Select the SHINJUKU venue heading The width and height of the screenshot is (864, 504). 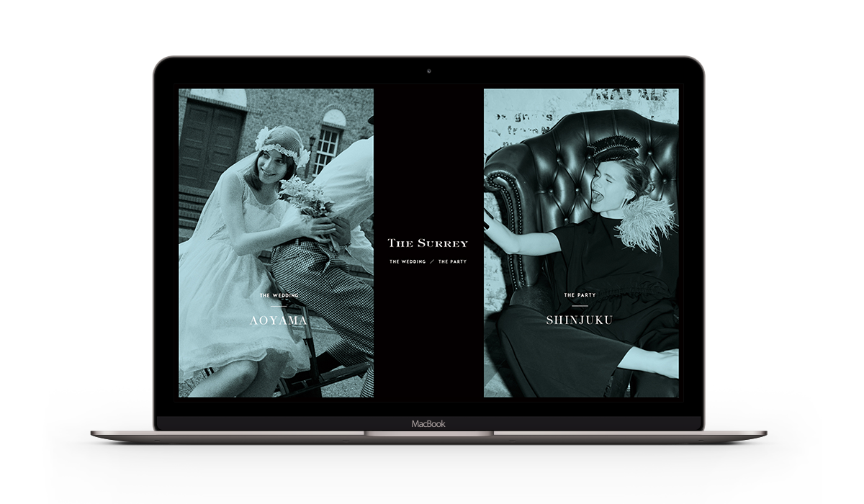tap(580, 320)
